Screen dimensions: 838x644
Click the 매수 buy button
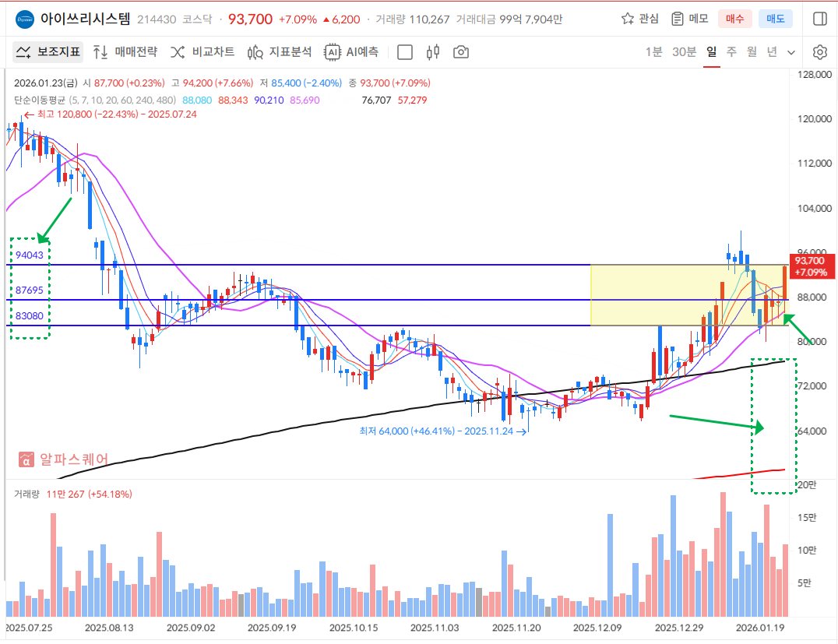click(x=734, y=19)
